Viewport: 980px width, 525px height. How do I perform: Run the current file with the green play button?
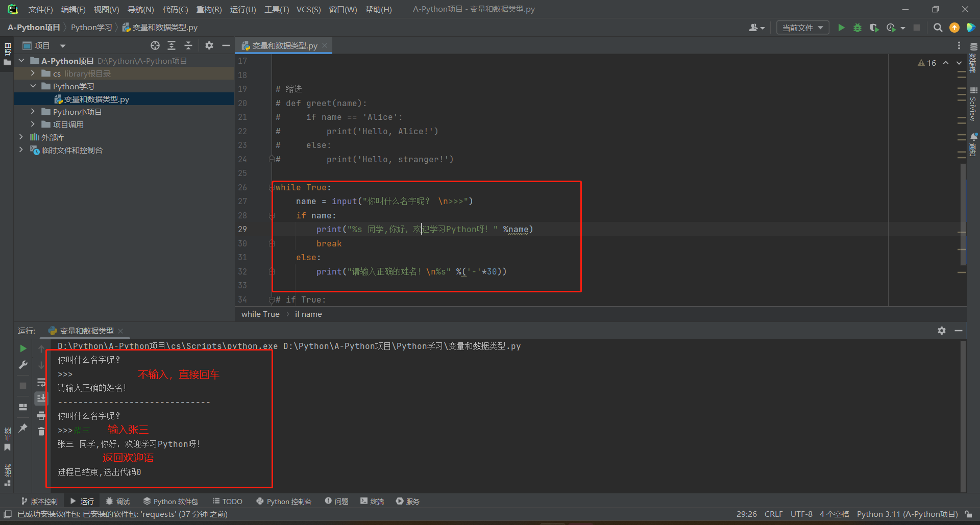tap(841, 28)
